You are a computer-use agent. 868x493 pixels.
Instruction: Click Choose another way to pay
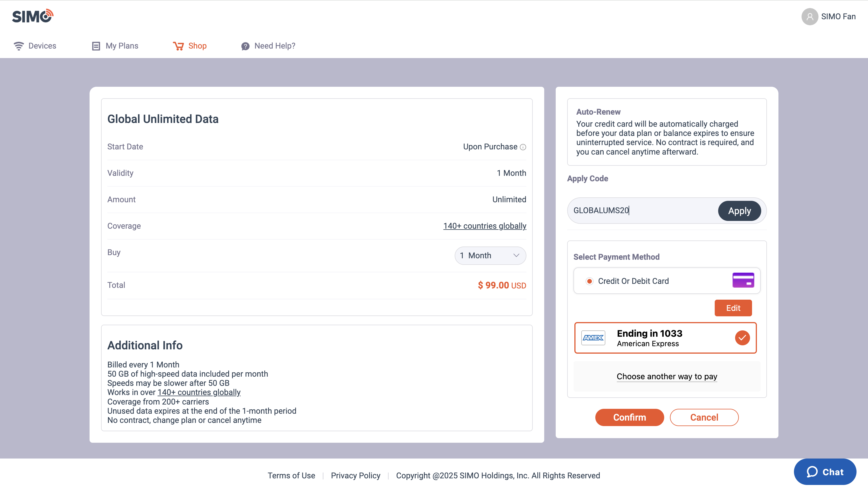tap(667, 377)
